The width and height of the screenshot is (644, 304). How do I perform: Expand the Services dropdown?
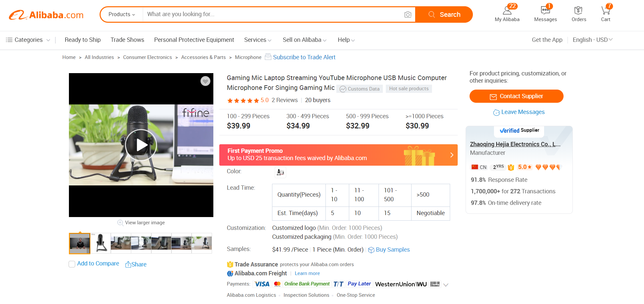pos(258,40)
